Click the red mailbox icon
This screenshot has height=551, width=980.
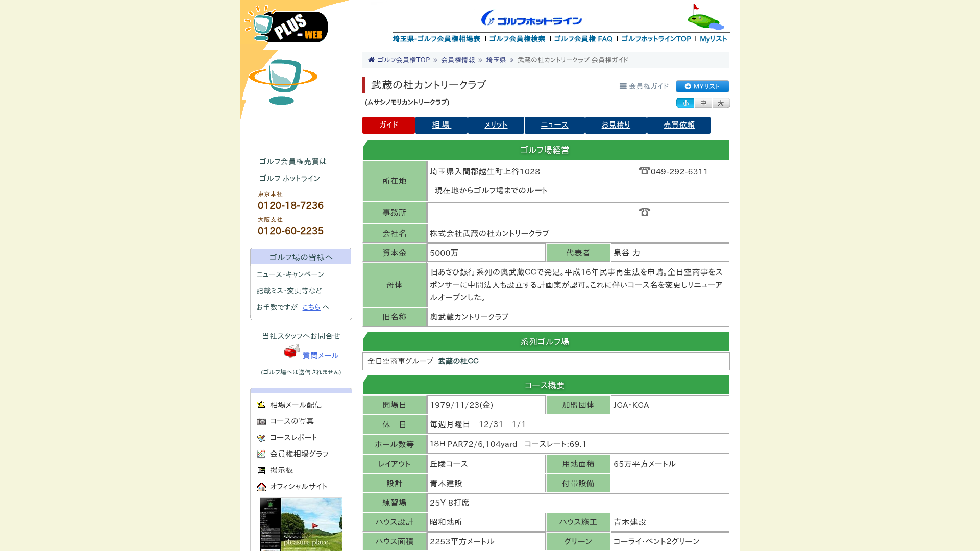pos(292,352)
